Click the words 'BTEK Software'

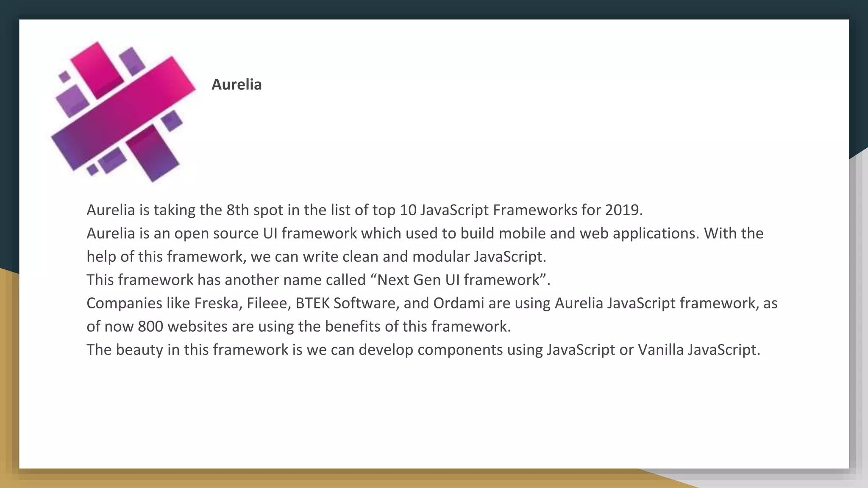[x=346, y=303]
